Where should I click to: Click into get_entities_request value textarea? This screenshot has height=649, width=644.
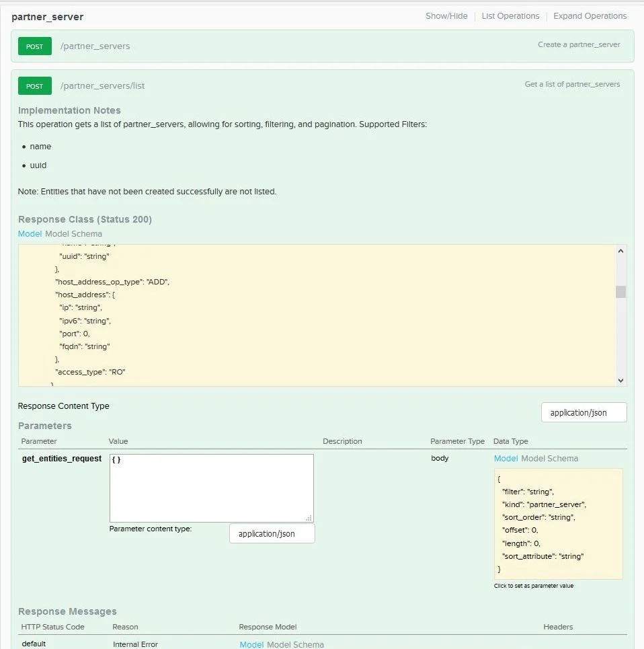[x=211, y=488]
